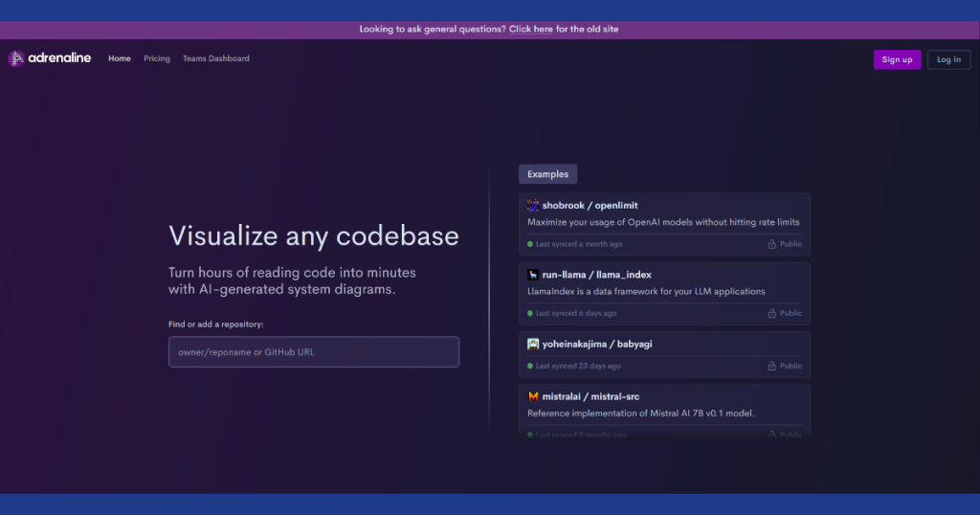Open the shobrook avatar icon

point(532,205)
